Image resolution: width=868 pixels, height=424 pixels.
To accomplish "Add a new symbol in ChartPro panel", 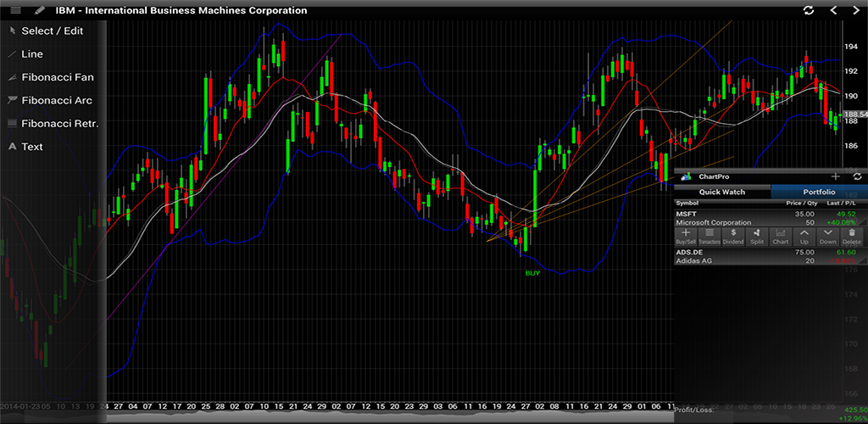I will 836,176.
